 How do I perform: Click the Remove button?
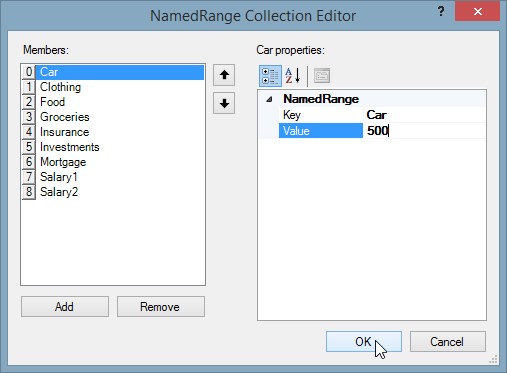[161, 307]
